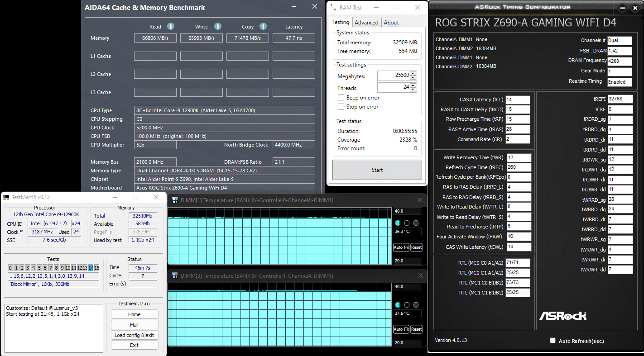Screen dimensions: 644x356
Task: Close the DIMM[3] Temperature graph window
Action: click(420, 275)
